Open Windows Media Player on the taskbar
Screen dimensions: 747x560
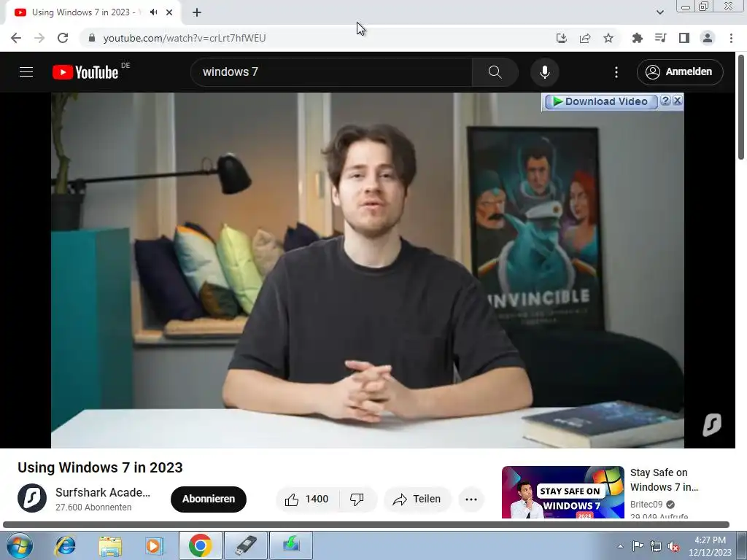(154, 545)
